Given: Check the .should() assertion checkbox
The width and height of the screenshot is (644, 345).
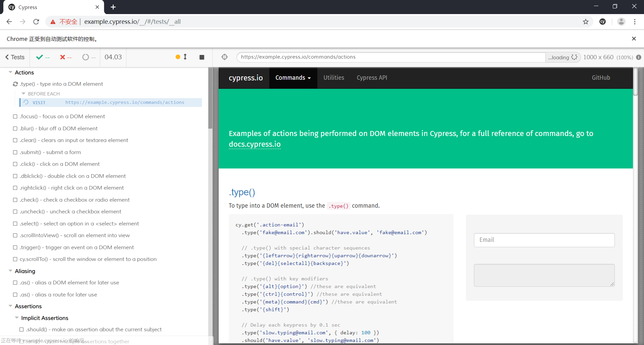Looking at the screenshot, I should [x=21, y=329].
